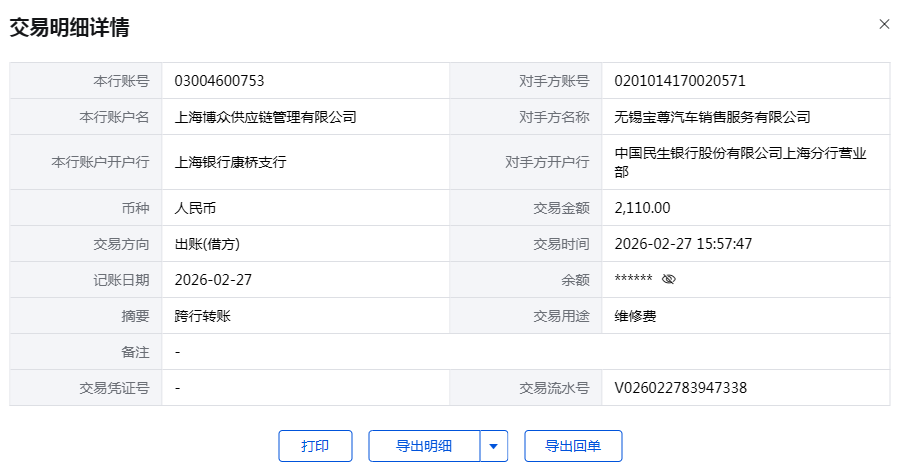Click the account name 上海博众供应链管理有限公司
This screenshot has height=468, width=904.
click(x=265, y=117)
